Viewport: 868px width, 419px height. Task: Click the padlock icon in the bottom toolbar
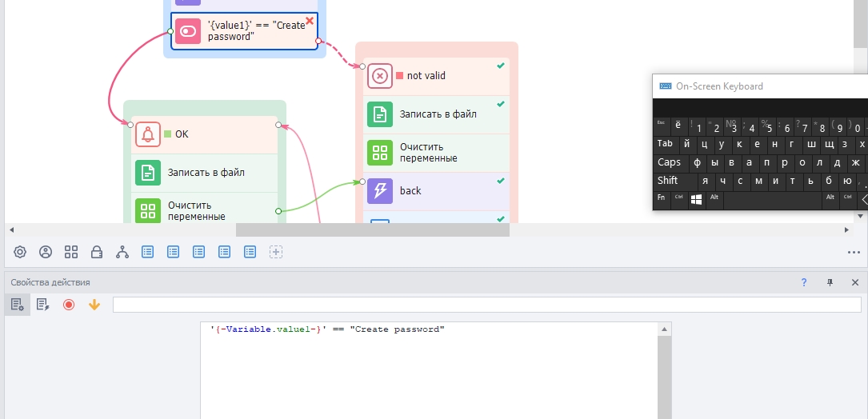97,253
